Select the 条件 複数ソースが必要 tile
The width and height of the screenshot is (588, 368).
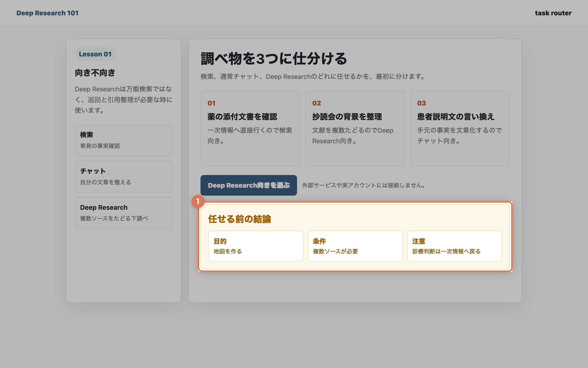[355, 246]
